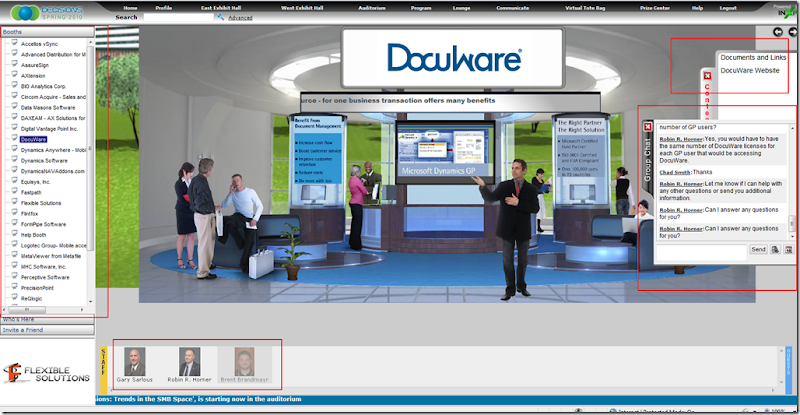Screen dimensions: 800x415
Task: Click the Send chat button
Action: (758, 249)
